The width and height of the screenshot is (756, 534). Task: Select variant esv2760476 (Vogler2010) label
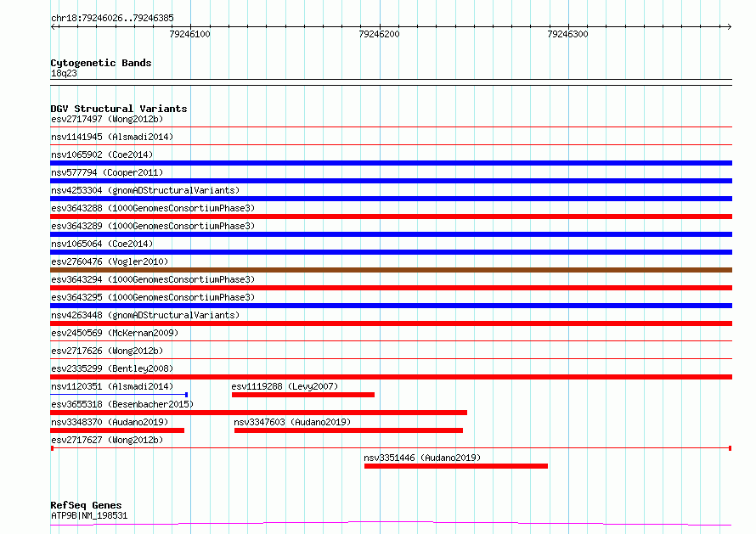[x=110, y=261]
